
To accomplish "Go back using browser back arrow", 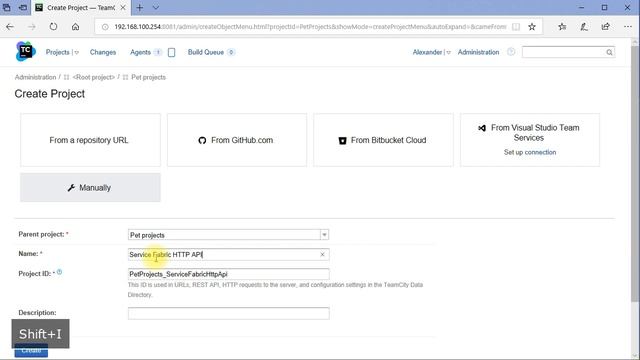I will point(10,27).
